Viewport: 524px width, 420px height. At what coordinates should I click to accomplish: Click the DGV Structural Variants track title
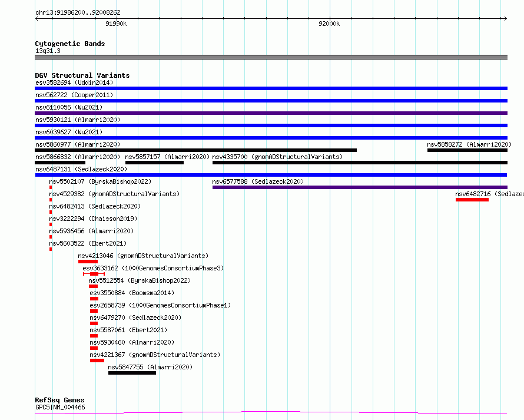82,75
